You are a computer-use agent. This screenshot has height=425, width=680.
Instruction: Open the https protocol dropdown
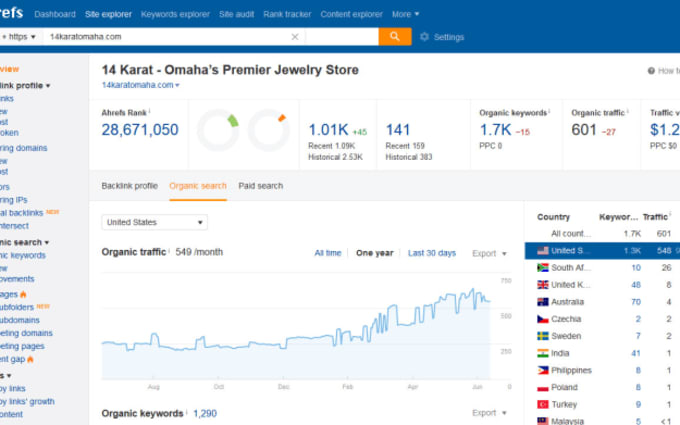[x=21, y=37]
